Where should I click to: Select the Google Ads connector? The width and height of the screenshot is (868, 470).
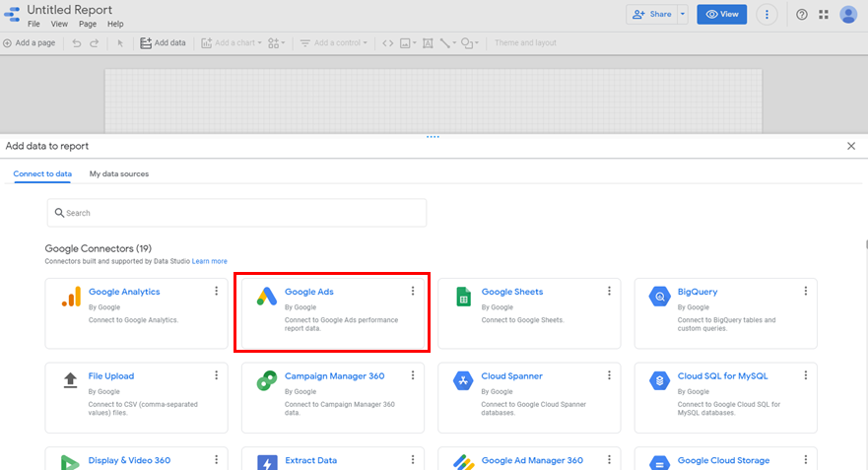pyautogui.click(x=333, y=313)
